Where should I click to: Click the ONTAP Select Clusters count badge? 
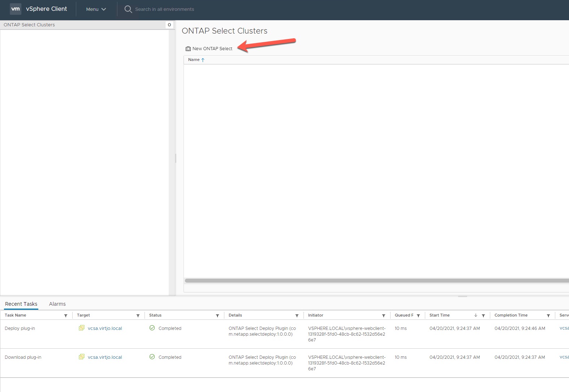[169, 25]
